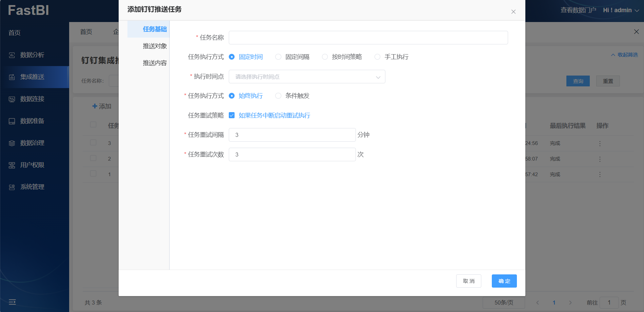Choose 条件触发 execution mode

278,96
